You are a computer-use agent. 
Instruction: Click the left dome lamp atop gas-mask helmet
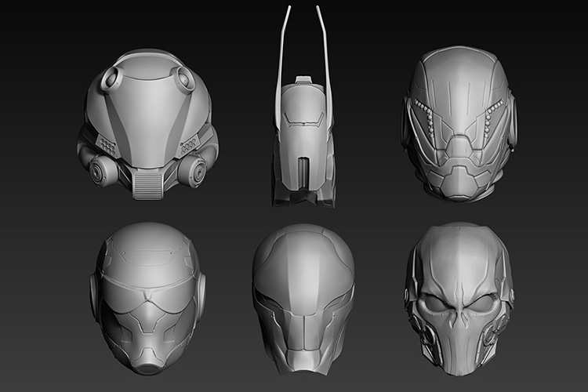pos(110,79)
